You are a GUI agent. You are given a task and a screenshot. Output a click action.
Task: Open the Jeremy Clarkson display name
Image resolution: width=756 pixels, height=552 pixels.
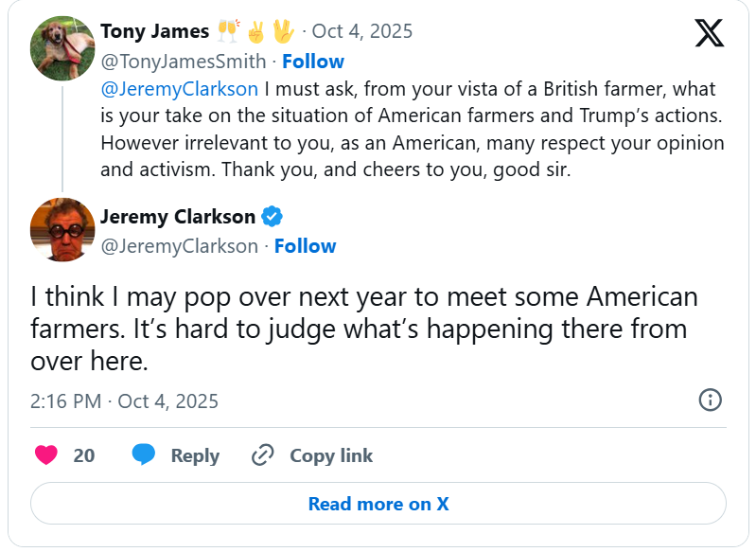point(178,217)
